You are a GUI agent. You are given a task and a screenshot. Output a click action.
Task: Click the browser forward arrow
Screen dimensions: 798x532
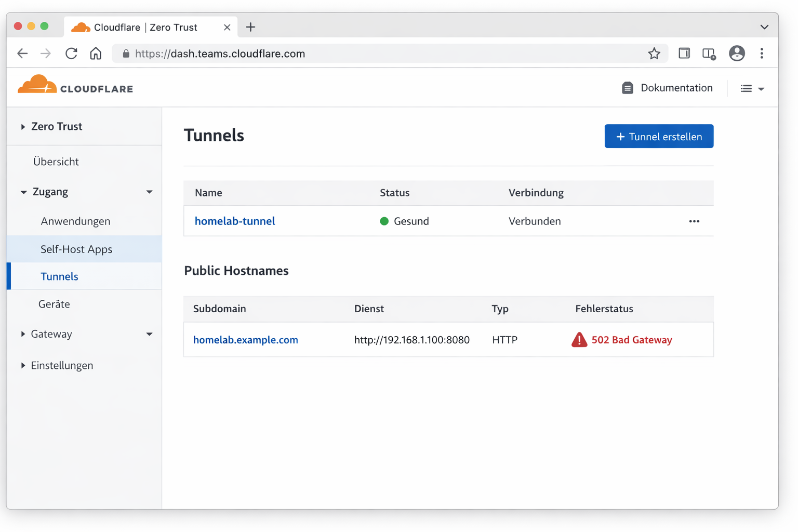pyautogui.click(x=46, y=53)
